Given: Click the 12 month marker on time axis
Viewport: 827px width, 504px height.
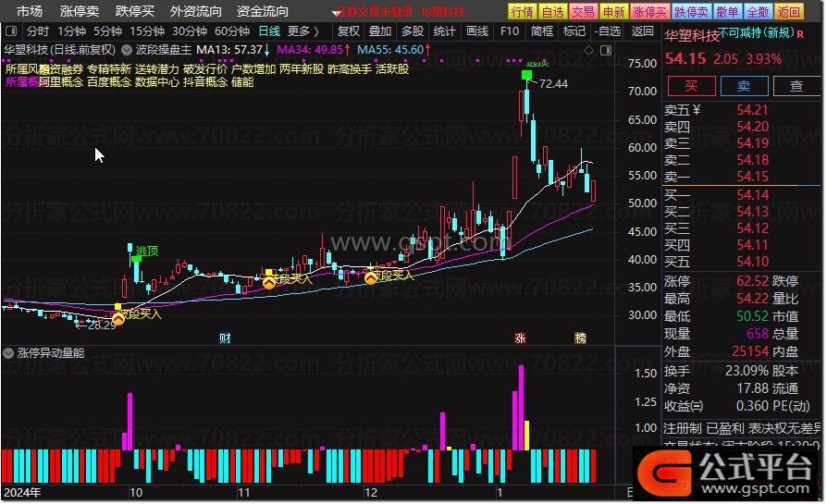Looking at the screenshot, I should point(371,493).
